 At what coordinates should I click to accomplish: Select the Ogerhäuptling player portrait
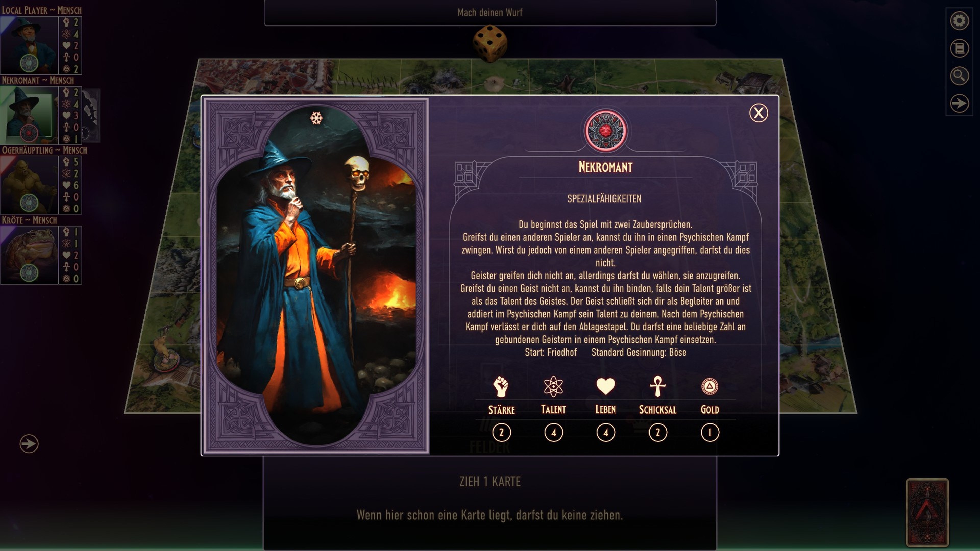pyautogui.click(x=29, y=185)
